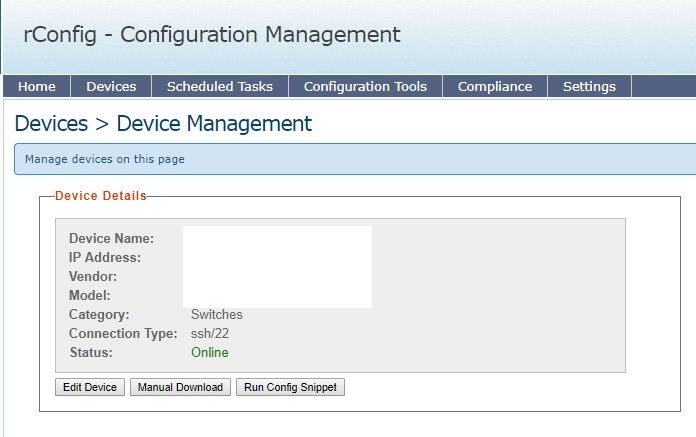The image size is (696, 437).
Task: Click the 'Device Name:' label
Action: tap(111, 238)
